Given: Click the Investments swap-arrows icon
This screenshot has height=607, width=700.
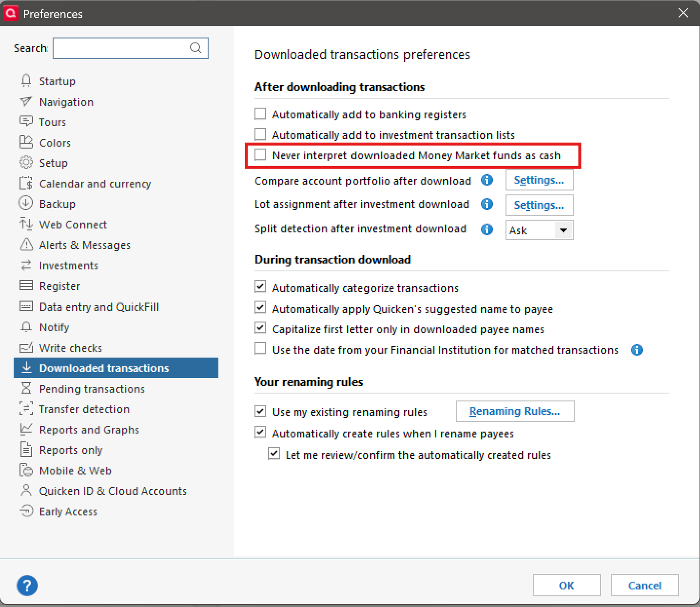Looking at the screenshot, I should [x=26, y=265].
